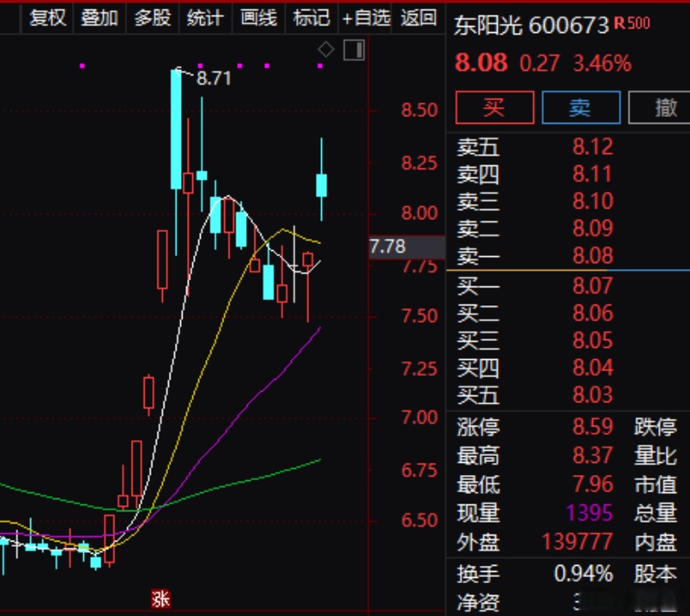Click the 最低 value 7.96
The width and height of the screenshot is (690, 616).
tap(593, 484)
